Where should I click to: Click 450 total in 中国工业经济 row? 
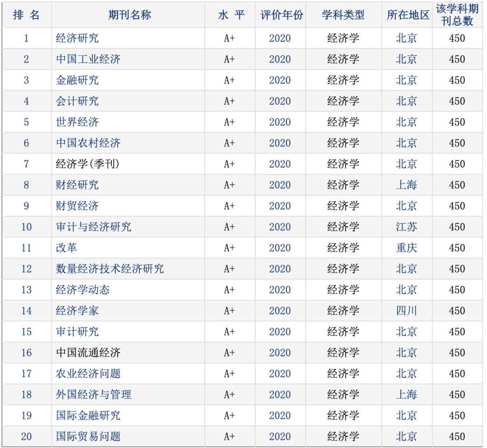(457, 59)
